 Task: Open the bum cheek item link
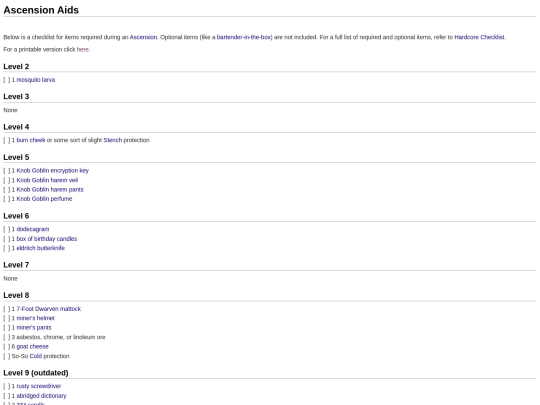(31, 140)
